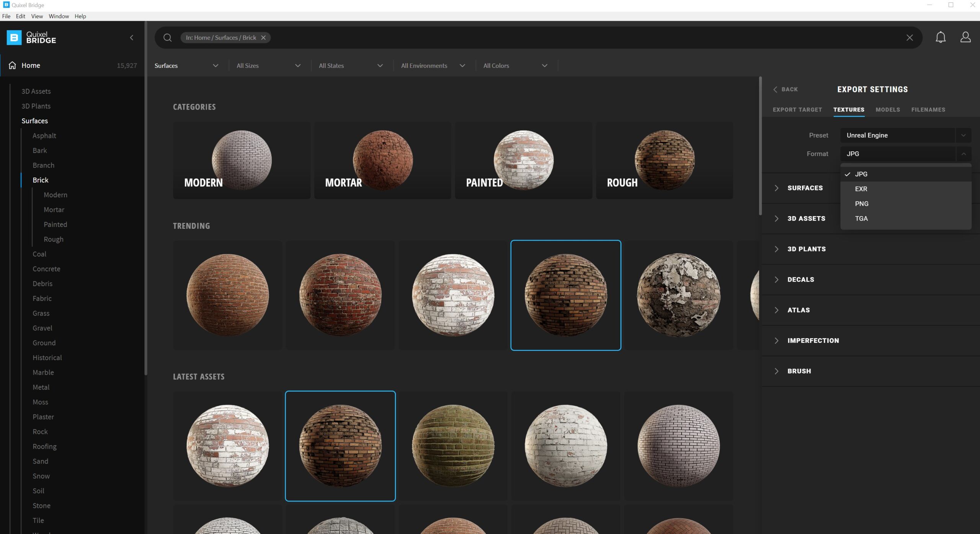Open the View menu
Screen dimensions: 980x534
37,16
